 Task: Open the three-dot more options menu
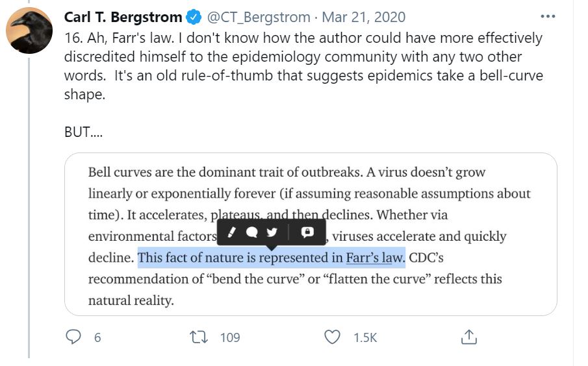(x=548, y=17)
